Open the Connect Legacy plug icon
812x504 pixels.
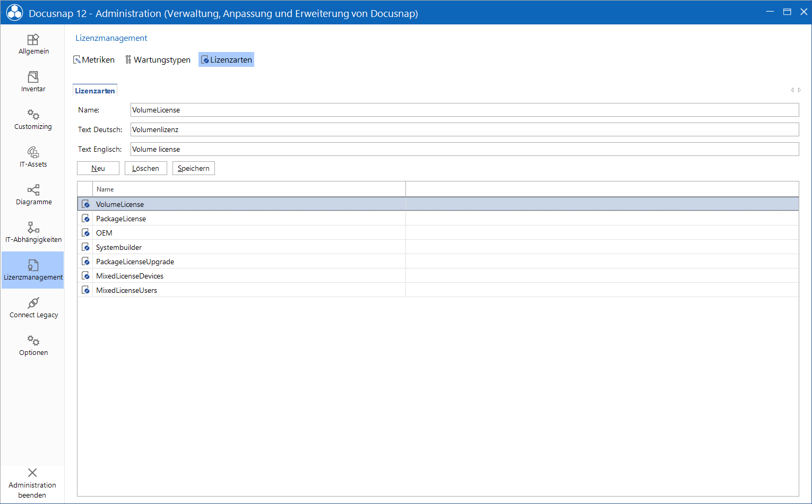tap(33, 303)
